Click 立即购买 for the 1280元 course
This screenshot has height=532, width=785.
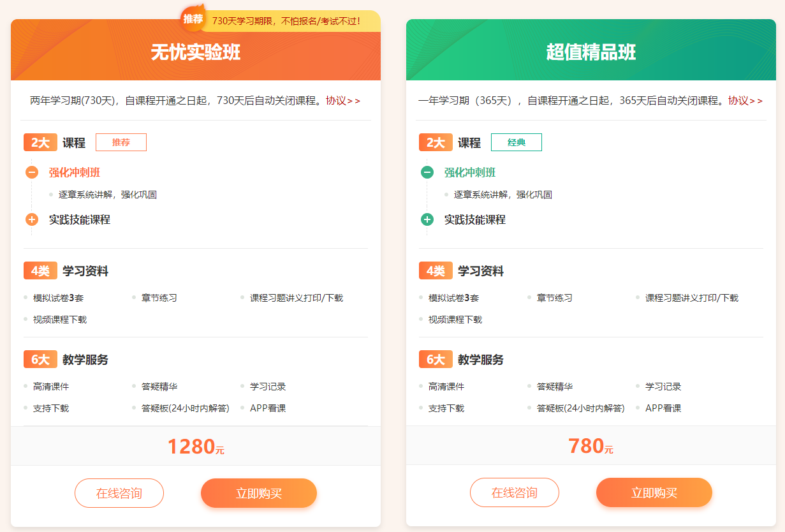point(259,493)
